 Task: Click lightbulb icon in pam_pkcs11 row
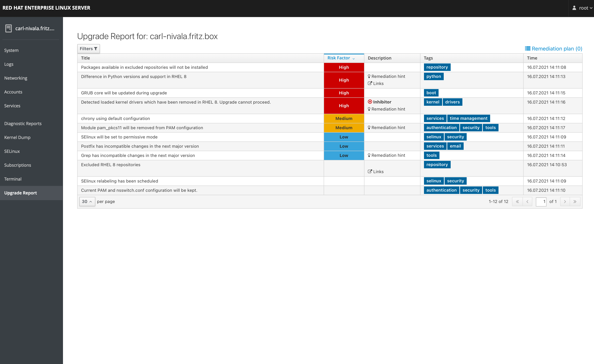pyautogui.click(x=369, y=128)
